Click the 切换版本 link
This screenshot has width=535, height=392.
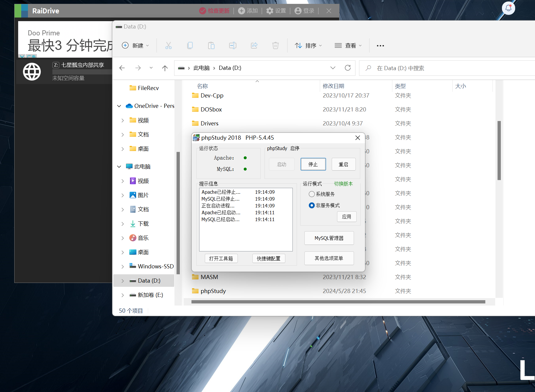(344, 184)
